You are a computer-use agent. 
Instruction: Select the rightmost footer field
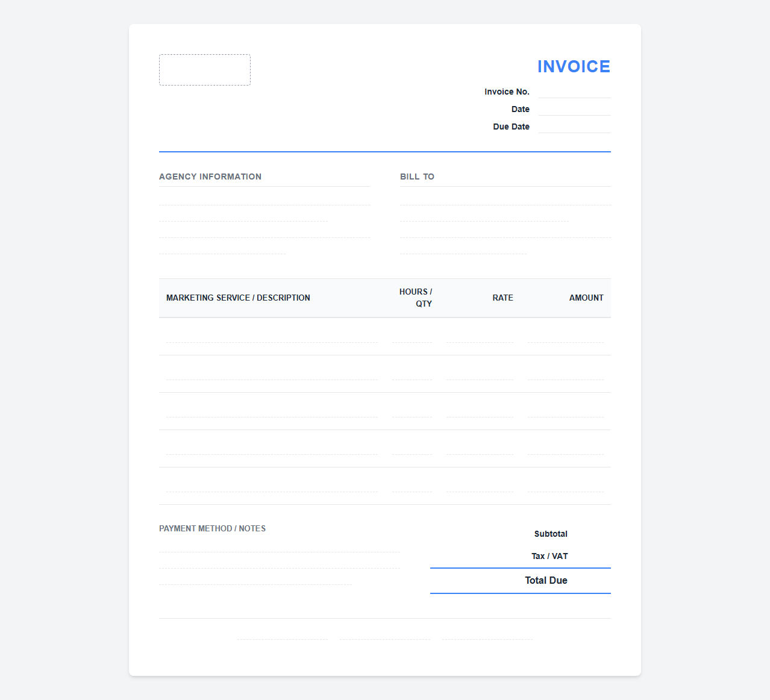487,633
